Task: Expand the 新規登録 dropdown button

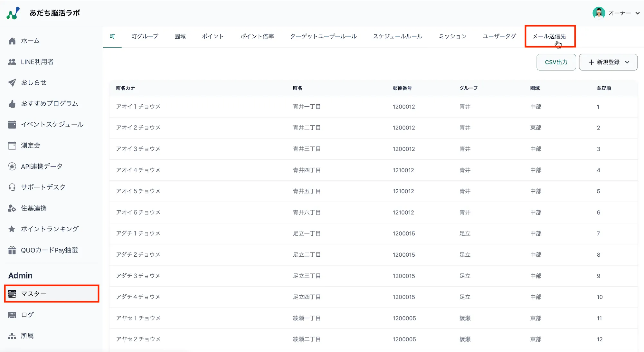Action: [608, 62]
